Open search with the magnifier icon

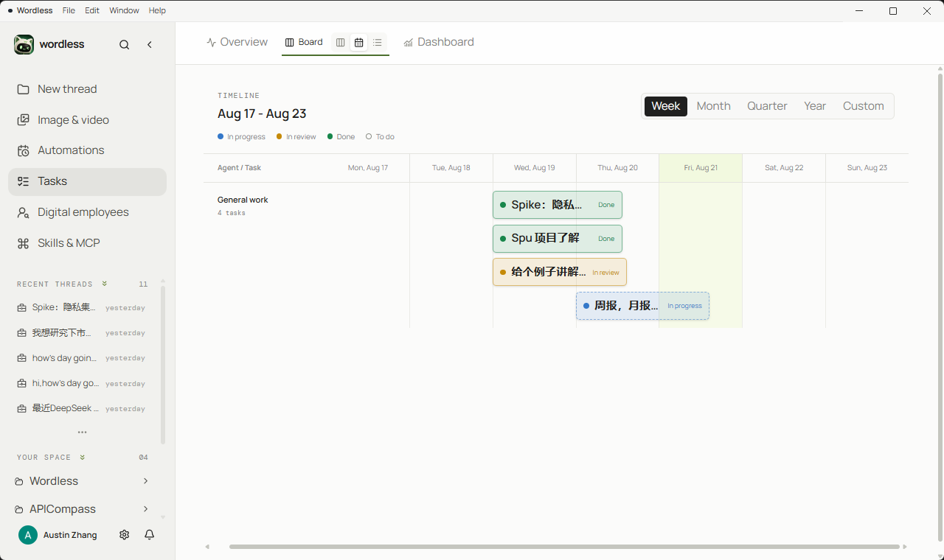(x=125, y=45)
